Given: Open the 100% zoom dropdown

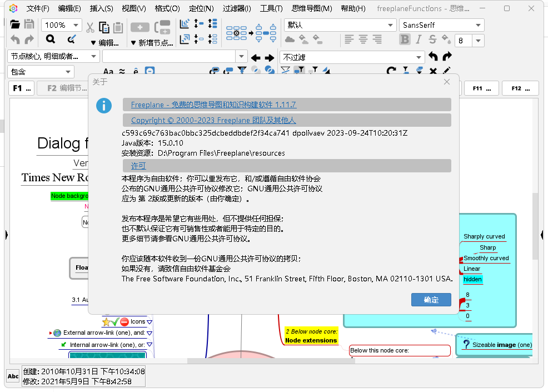Looking at the screenshot, I should (62, 25).
